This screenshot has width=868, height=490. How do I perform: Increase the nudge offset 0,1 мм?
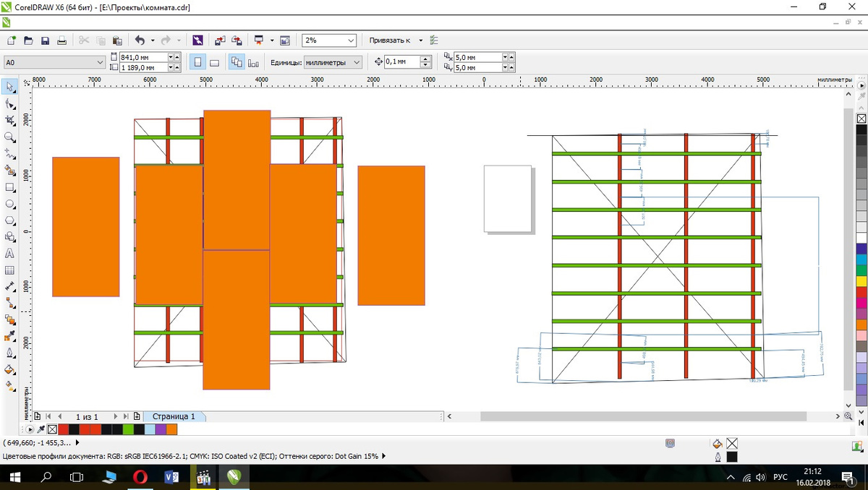[x=426, y=59]
